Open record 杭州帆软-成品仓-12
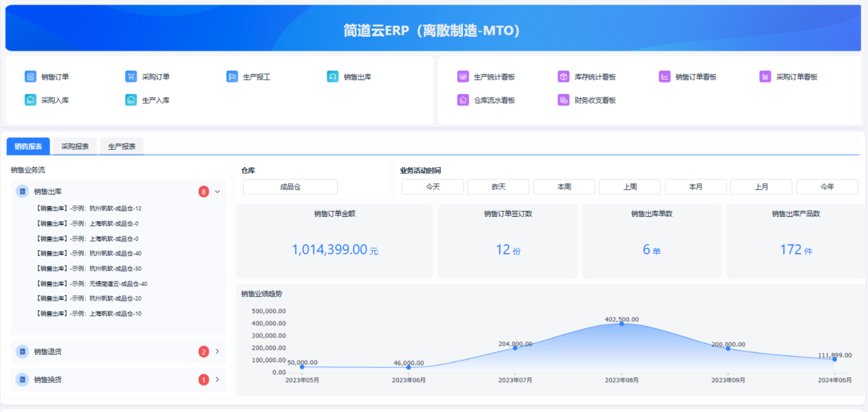Screen dimensions: 868x412 88,208
